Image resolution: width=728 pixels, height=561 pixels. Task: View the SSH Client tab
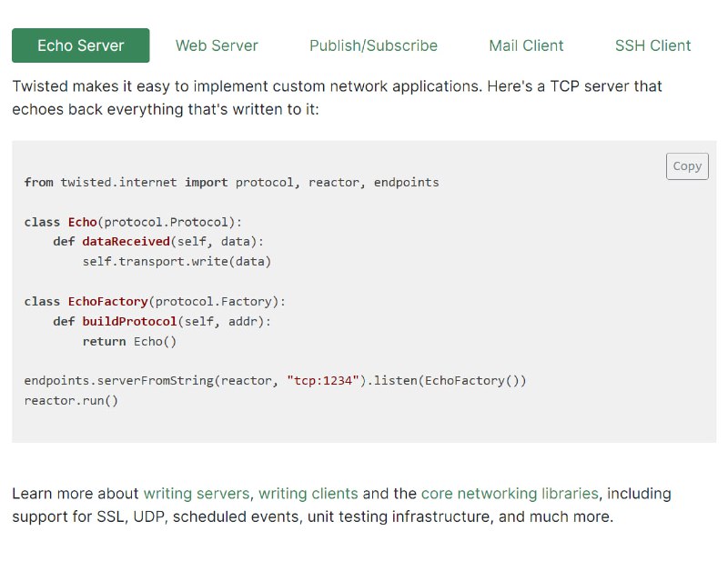(x=652, y=45)
